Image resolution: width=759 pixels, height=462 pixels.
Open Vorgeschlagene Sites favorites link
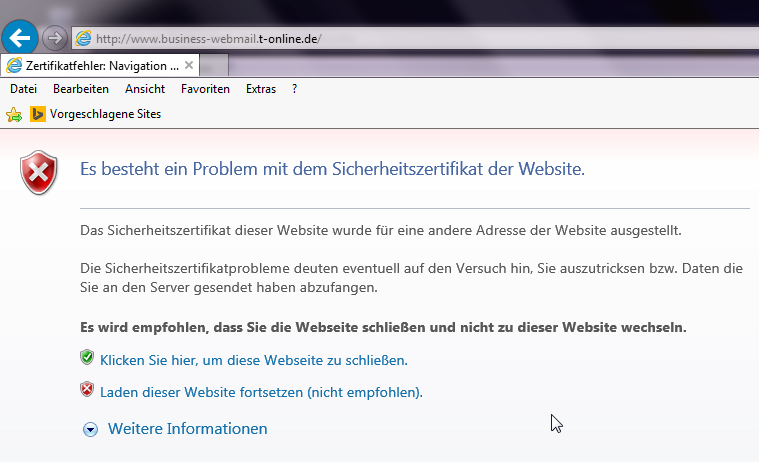pyautogui.click(x=105, y=114)
